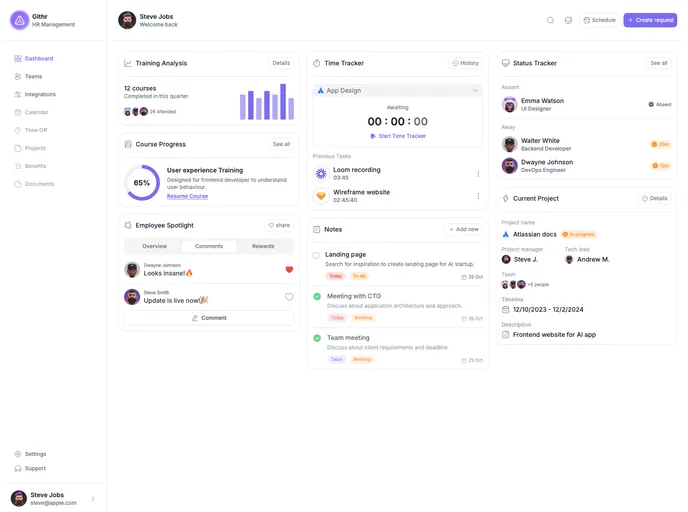Image resolution: width=688 pixels, height=512 pixels.
Task: Click the Githr logo icon
Action: [x=19, y=20]
